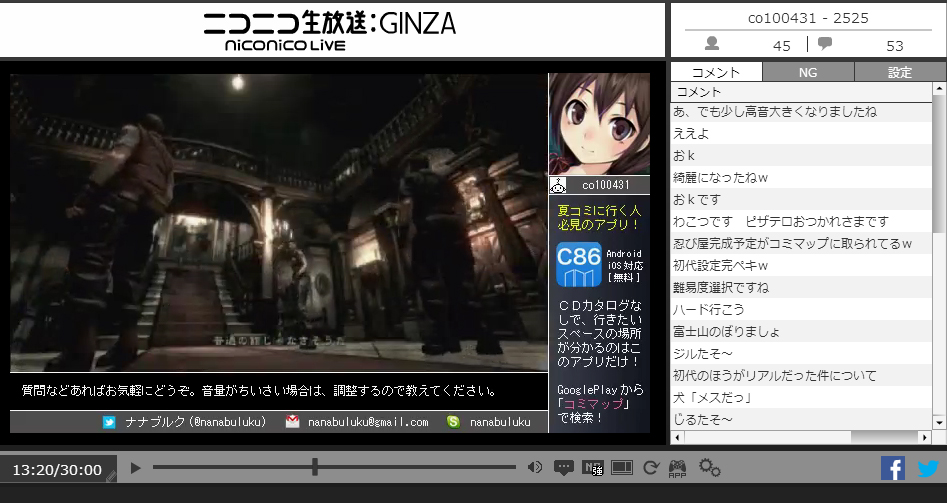Viewport: 947px width, 503px height.
Task: Click the horizontal scrollbar left arrow
Action: 677,437
